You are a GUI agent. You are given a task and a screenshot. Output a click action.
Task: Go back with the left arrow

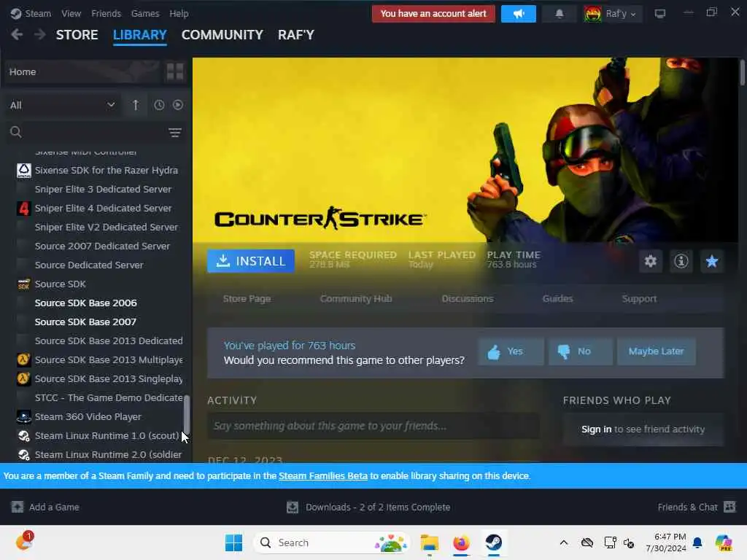point(17,35)
